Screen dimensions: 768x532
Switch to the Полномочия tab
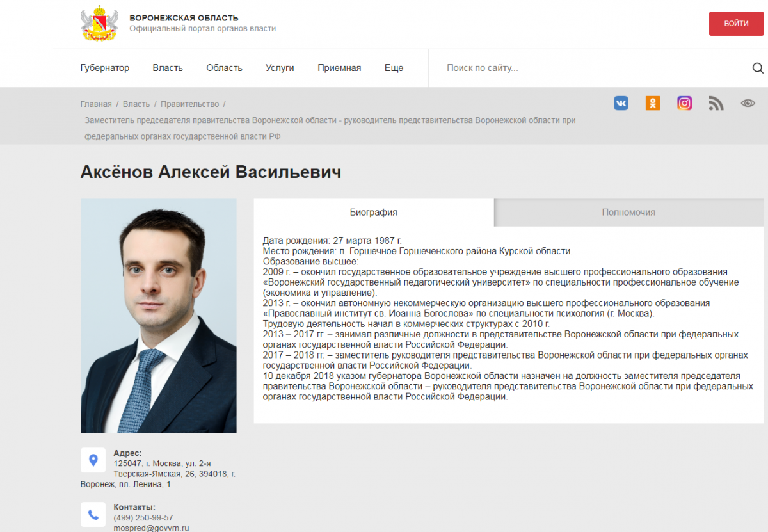tap(629, 213)
